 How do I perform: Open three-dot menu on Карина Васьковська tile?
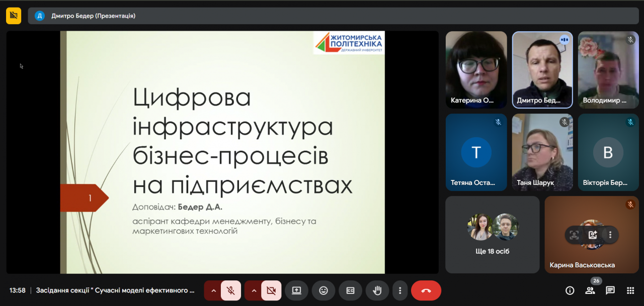click(610, 235)
